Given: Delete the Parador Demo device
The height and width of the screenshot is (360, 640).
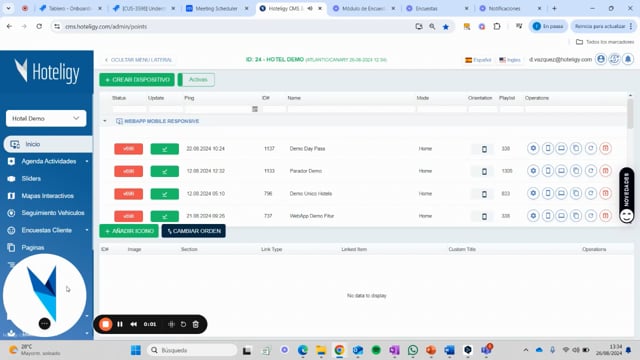Looking at the screenshot, I should click(605, 171).
